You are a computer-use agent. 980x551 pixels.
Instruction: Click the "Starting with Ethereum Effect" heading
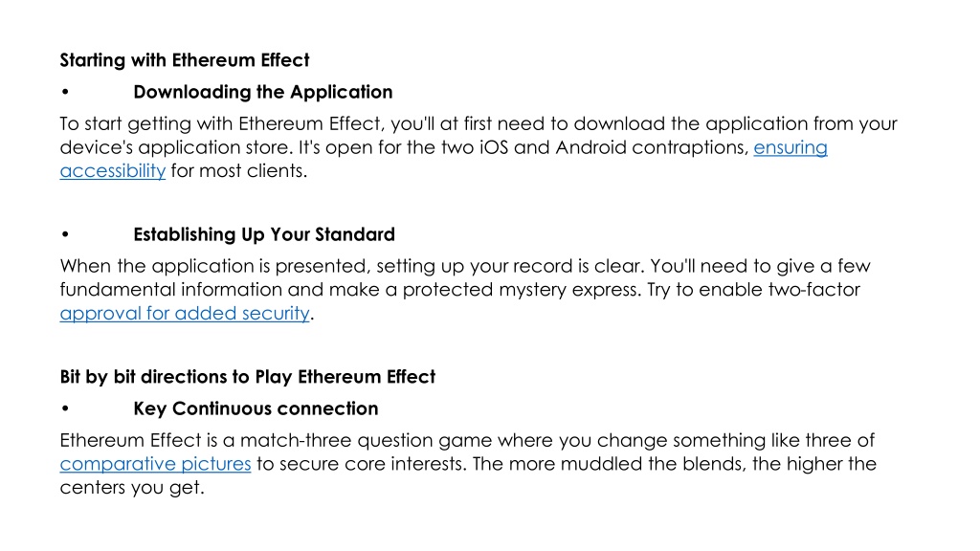(185, 60)
